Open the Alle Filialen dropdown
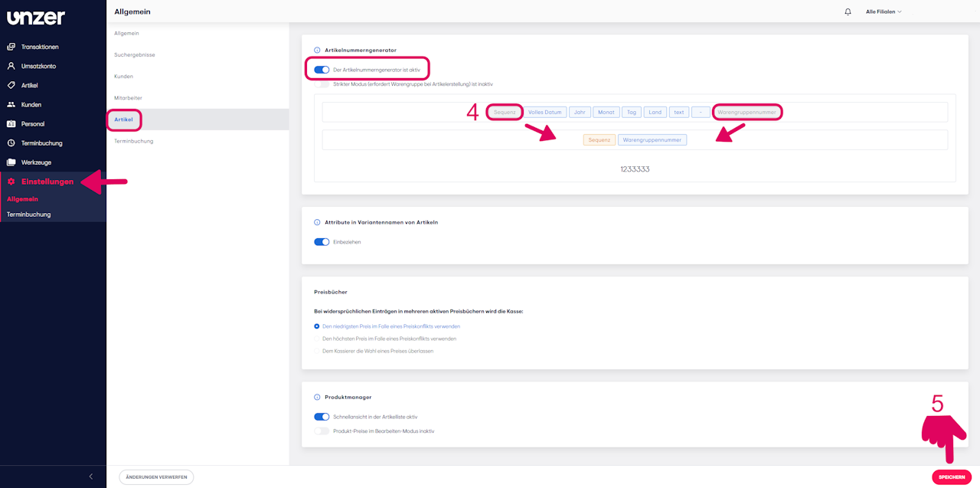Screen dimensions: 980x488 click(884, 11)
